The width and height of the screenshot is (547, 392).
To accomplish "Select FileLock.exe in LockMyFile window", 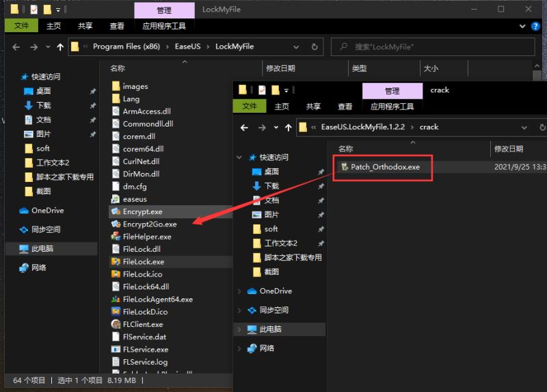I will click(x=144, y=261).
